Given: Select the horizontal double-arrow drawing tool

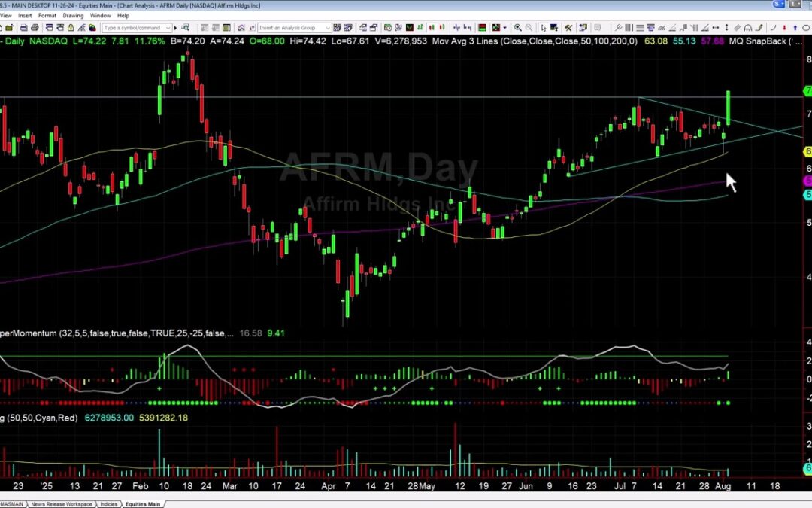Looking at the screenshot, I should [x=715, y=28].
